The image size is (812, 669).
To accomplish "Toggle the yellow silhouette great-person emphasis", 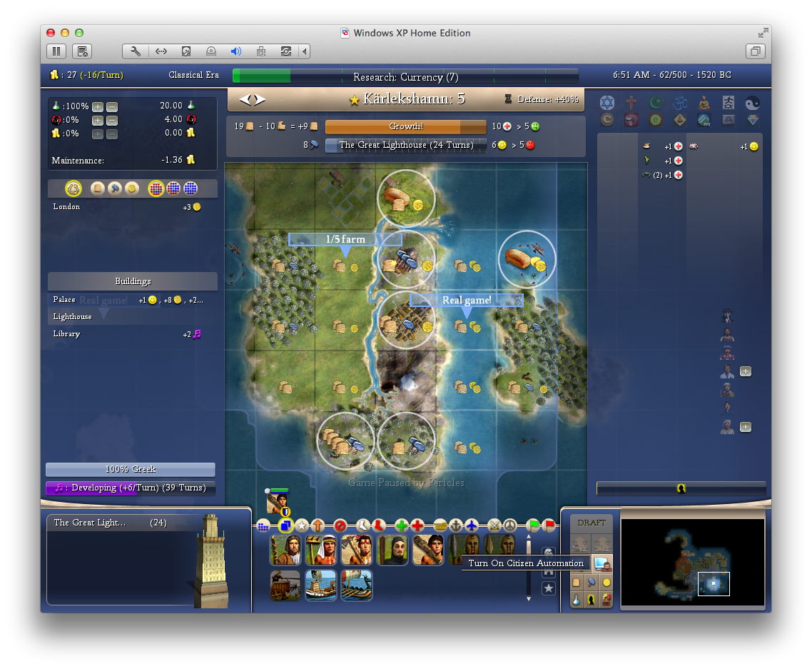I will pyautogui.click(x=591, y=600).
